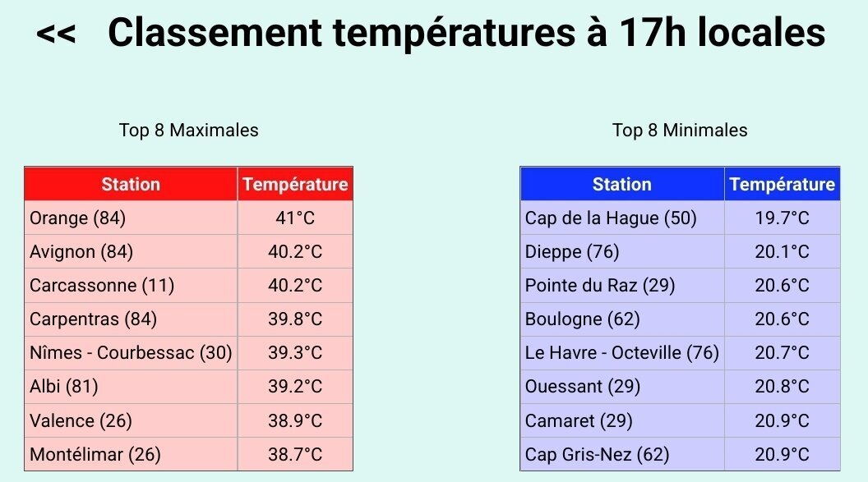
Task: Click the Station header in the blue table
Action: pyautogui.click(x=621, y=185)
